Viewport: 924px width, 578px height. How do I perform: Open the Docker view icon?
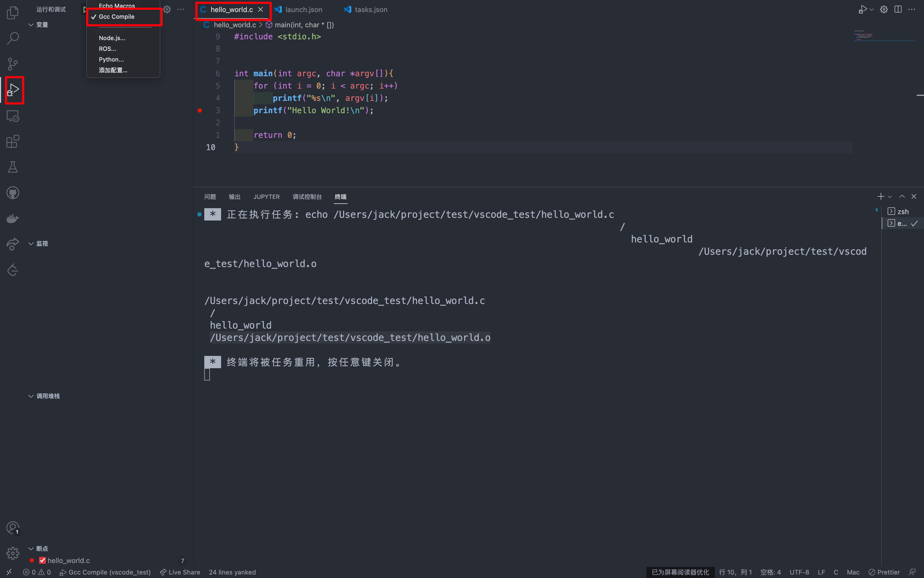click(x=13, y=218)
